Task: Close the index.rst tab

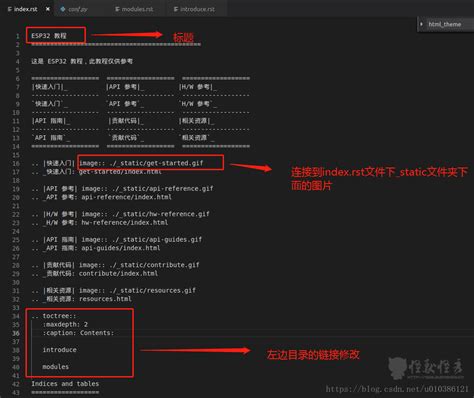Action: pyautogui.click(x=48, y=9)
